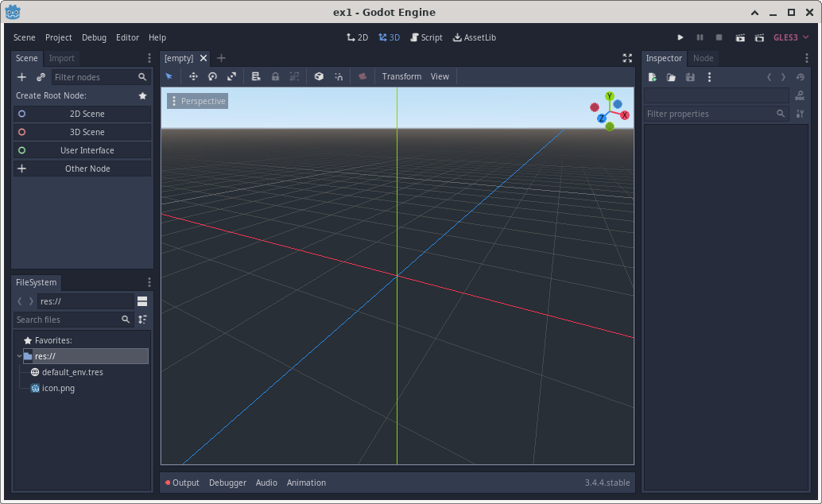Go to next edited object
Image resolution: width=822 pixels, height=504 pixels.
(783, 77)
